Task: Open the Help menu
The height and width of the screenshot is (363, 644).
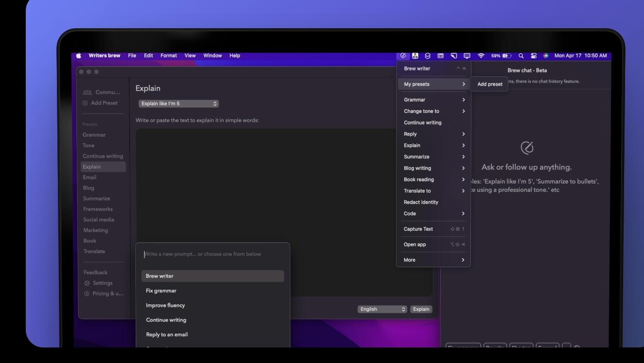Action: point(235,55)
